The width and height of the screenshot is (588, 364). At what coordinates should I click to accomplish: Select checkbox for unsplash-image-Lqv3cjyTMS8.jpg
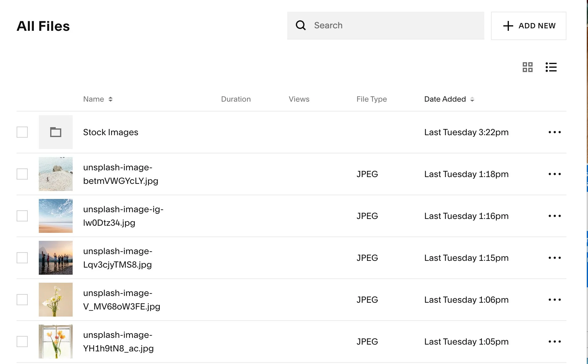click(x=22, y=258)
